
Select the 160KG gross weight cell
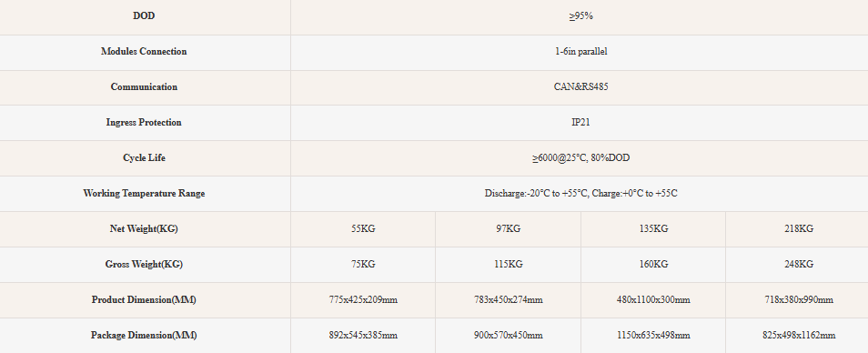[x=653, y=264]
